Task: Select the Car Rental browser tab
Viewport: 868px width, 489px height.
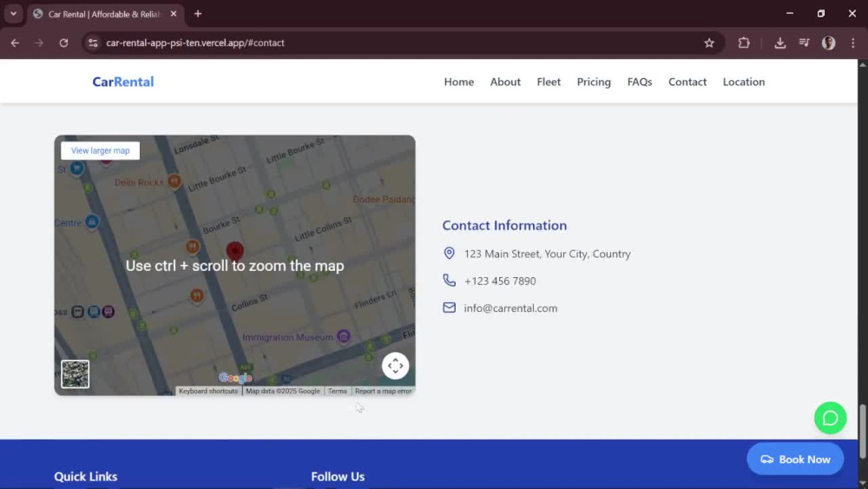Action: click(x=104, y=14)
